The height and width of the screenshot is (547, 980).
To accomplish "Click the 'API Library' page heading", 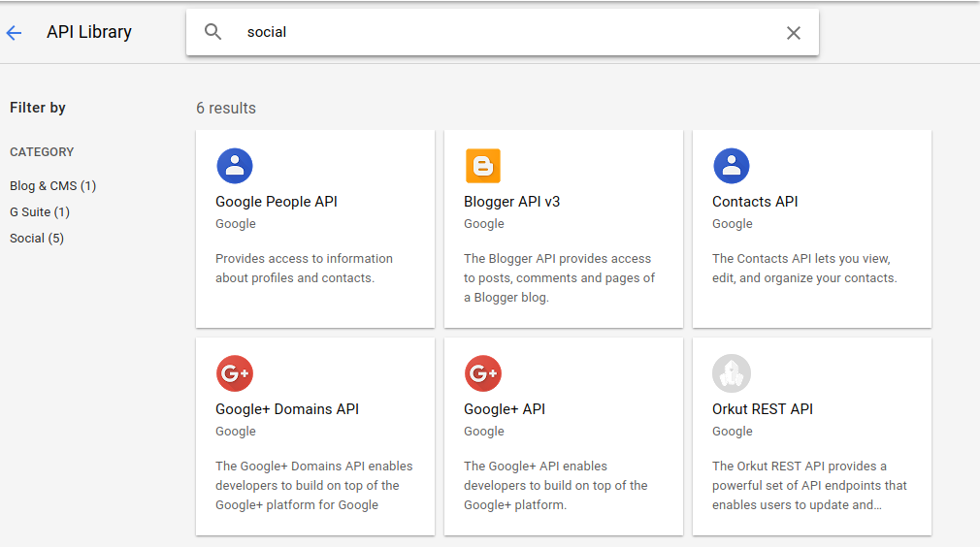I will pos(89,32).
